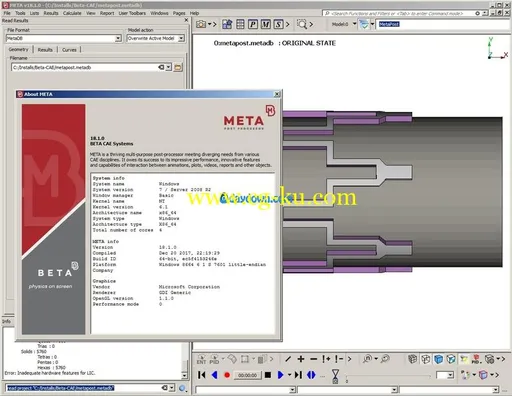The height and width of the screenshot is (396, 512).
Task: Open the table/spreadsheet list icon
Action: [x=240, y=24]
